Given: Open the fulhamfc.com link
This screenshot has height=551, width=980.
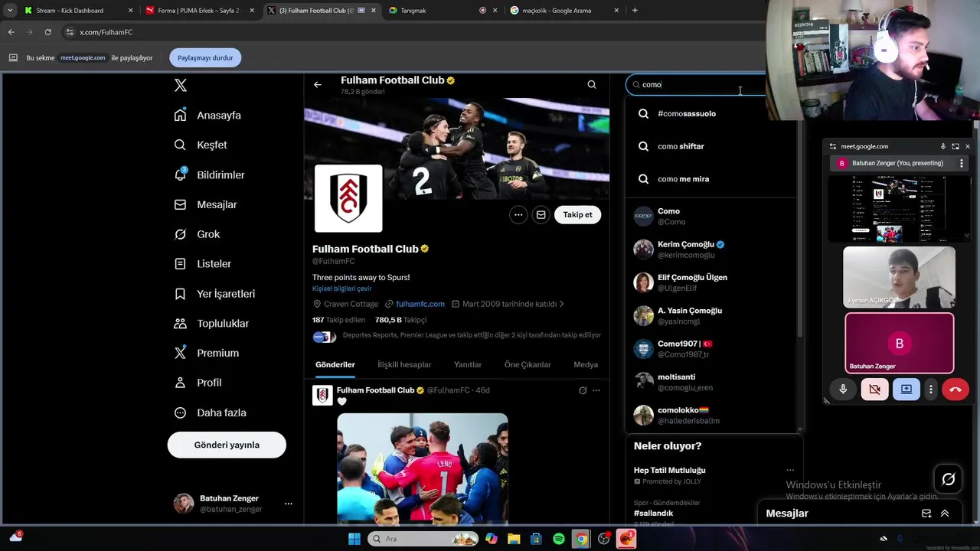Looking at the screenshot, I should [x=420, y=304].
